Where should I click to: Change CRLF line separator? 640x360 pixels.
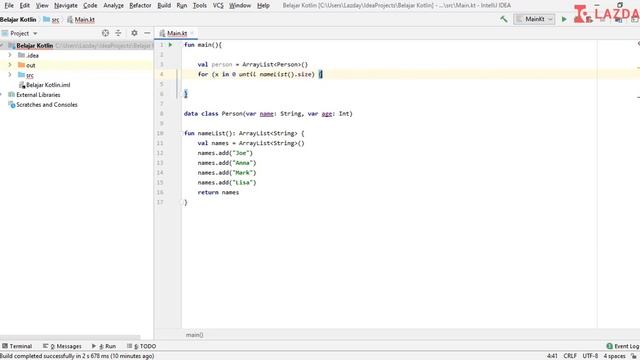(570, 356)
